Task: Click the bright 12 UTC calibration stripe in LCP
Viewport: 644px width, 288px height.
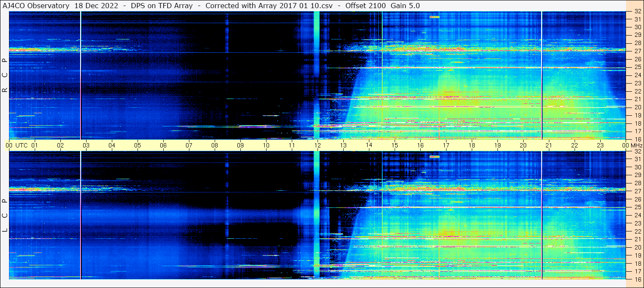Action: [x=317, y=215]
